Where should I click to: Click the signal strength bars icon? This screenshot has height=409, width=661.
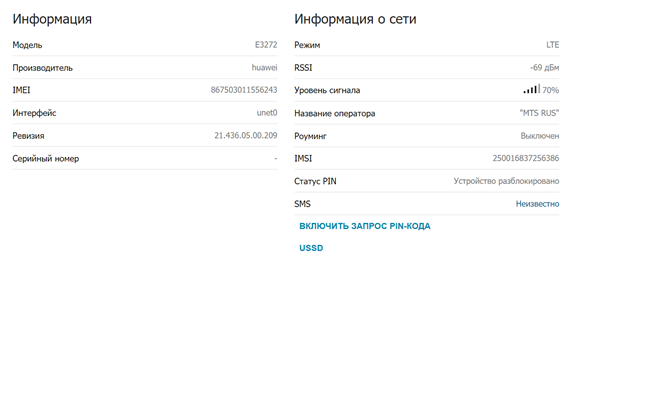click(531, 90)
